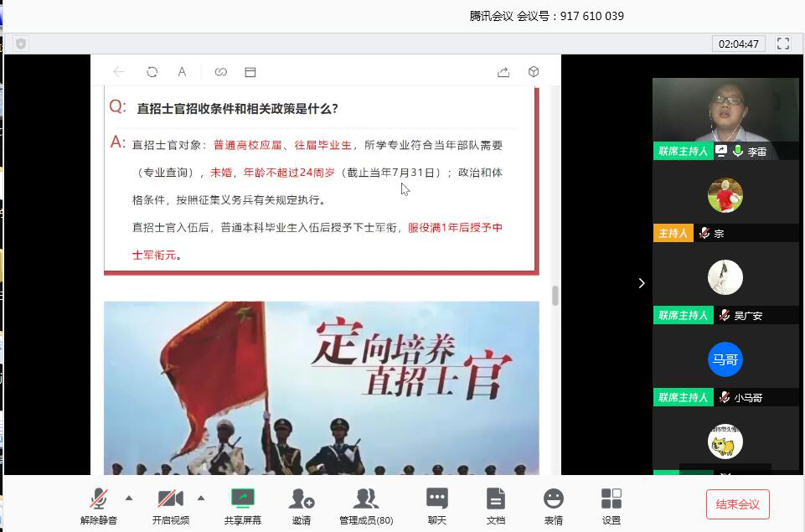Click the document's vertical scrollbar thumb
This screenshot has height=532, width=805.
pyautogui.click(x=554, y=295)
